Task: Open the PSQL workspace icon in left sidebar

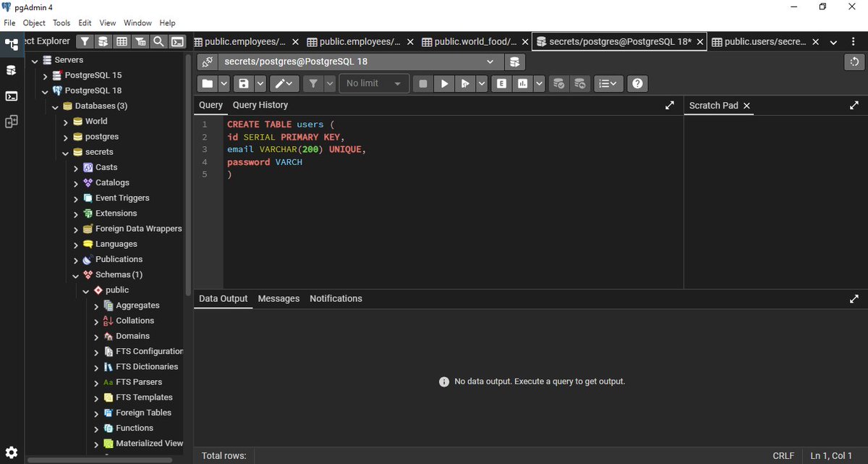Action: (11, 96)
